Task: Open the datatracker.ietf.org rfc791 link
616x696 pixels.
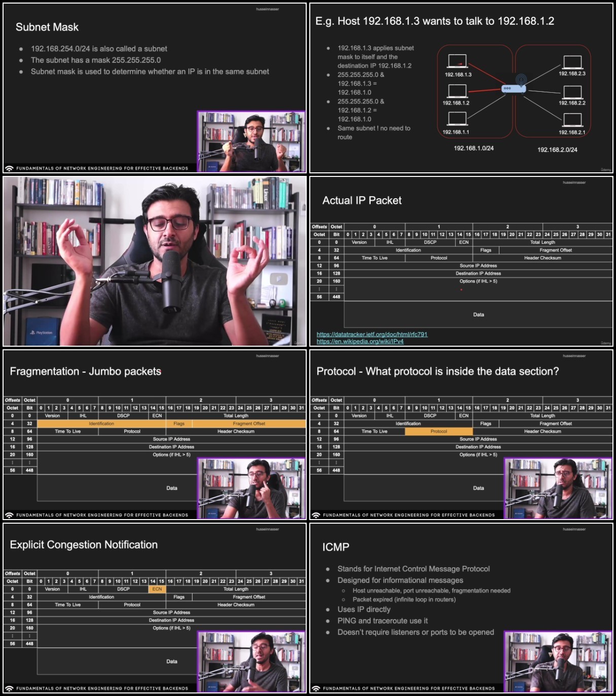Action: tap(372, 335)
